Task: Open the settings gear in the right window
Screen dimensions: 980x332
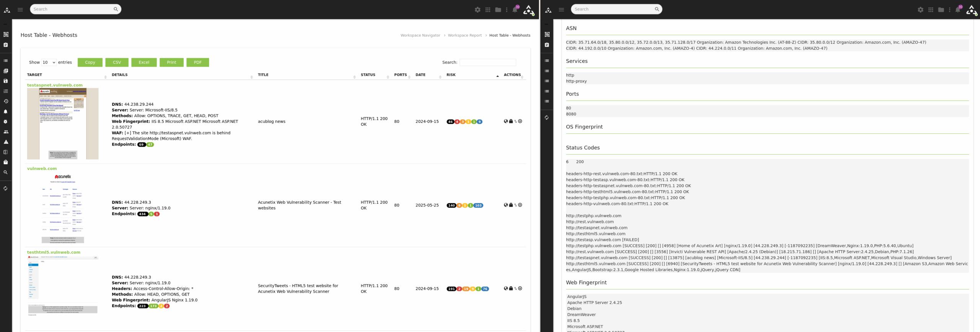Action: point(920,10)
